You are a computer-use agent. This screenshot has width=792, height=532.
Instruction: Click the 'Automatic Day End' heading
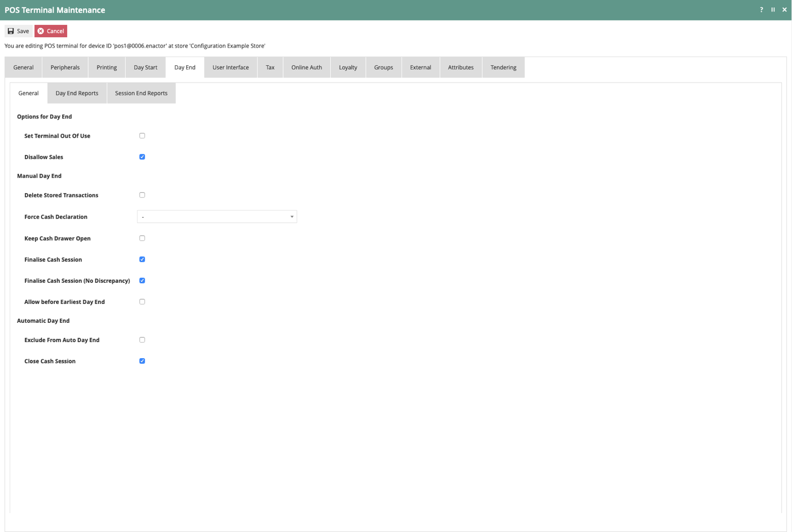(43, 321)
